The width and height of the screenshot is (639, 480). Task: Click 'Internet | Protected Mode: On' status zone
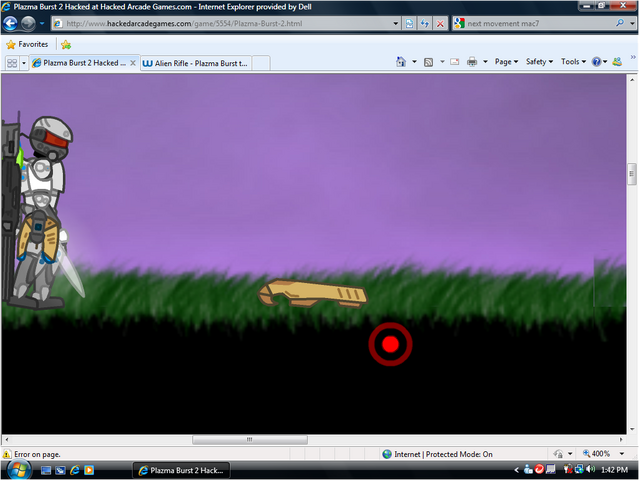click(438, 454)
